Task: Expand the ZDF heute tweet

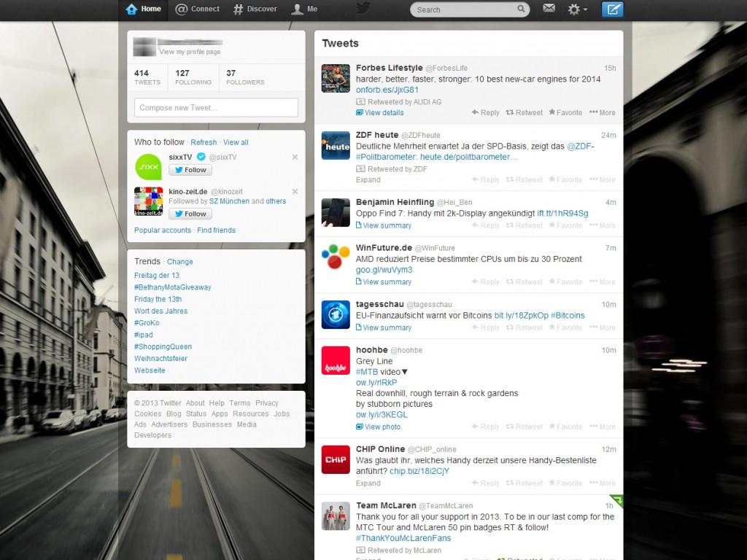Action: coord(368,180)
